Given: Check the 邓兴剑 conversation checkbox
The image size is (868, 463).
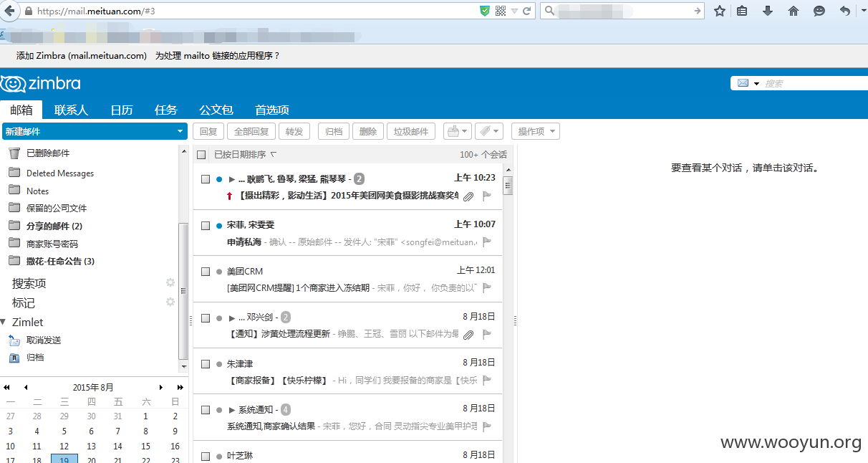Looking at the screenshot, I should (x=206, y=318).
